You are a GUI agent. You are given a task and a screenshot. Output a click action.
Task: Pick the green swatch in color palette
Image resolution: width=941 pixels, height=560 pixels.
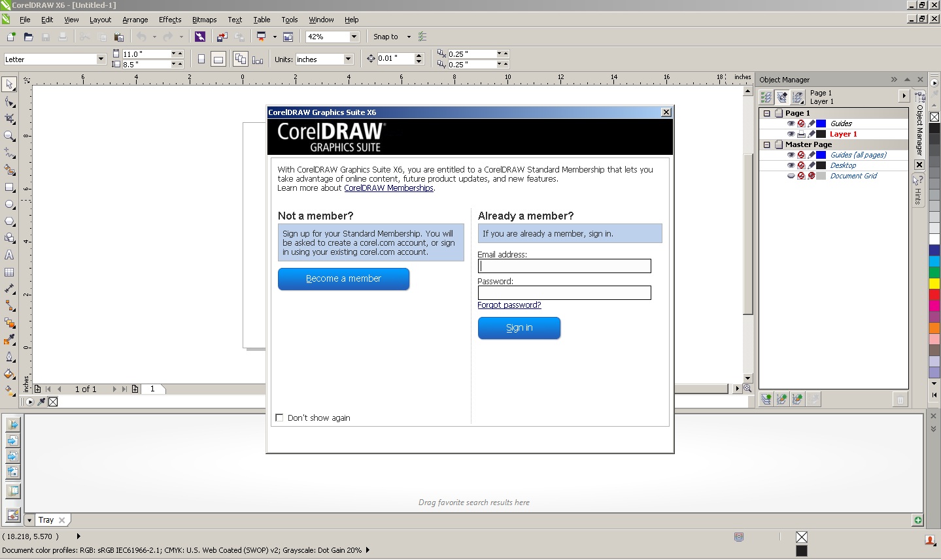point(934,272)
